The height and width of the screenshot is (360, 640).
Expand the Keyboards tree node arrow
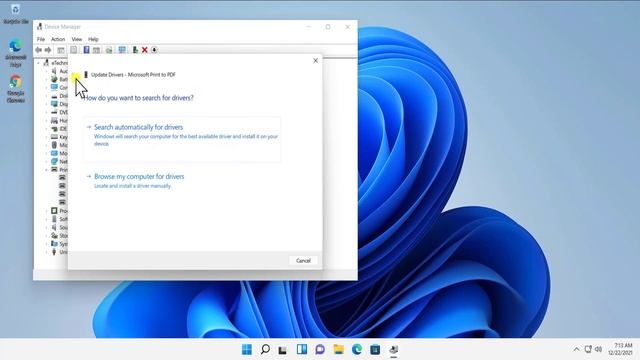point(47,137)
